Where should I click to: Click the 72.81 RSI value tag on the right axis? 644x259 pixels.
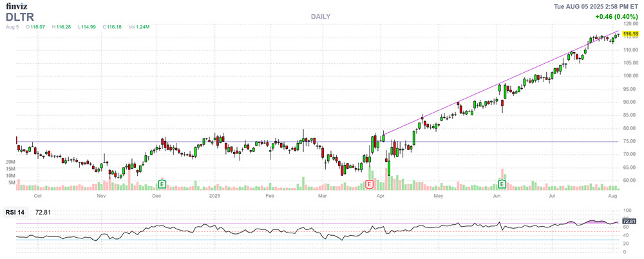pos(630,222)
